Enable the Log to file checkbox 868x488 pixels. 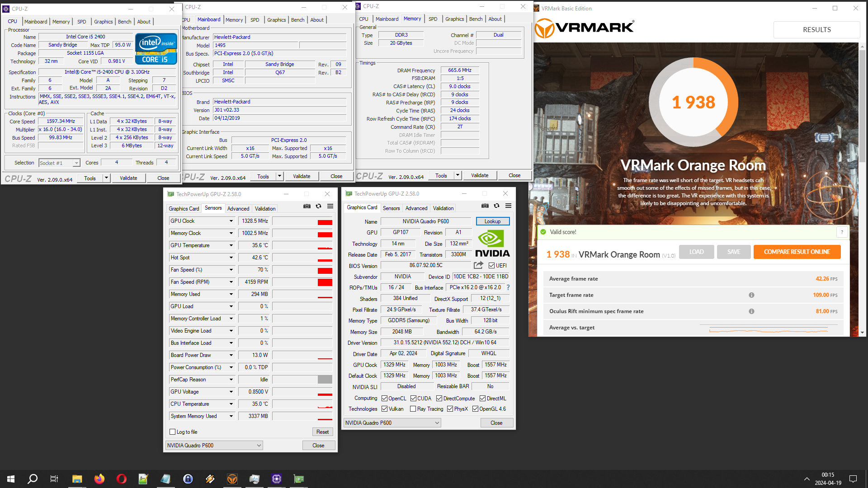coord(172,432)
